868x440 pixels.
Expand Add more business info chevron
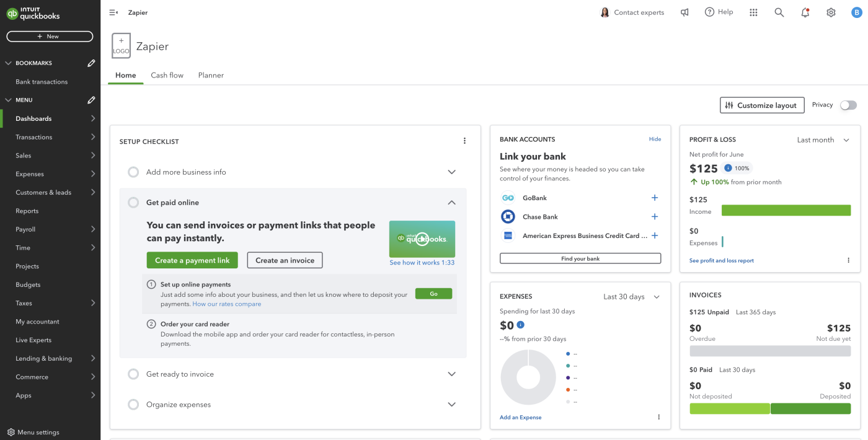[x=451, y=172]
